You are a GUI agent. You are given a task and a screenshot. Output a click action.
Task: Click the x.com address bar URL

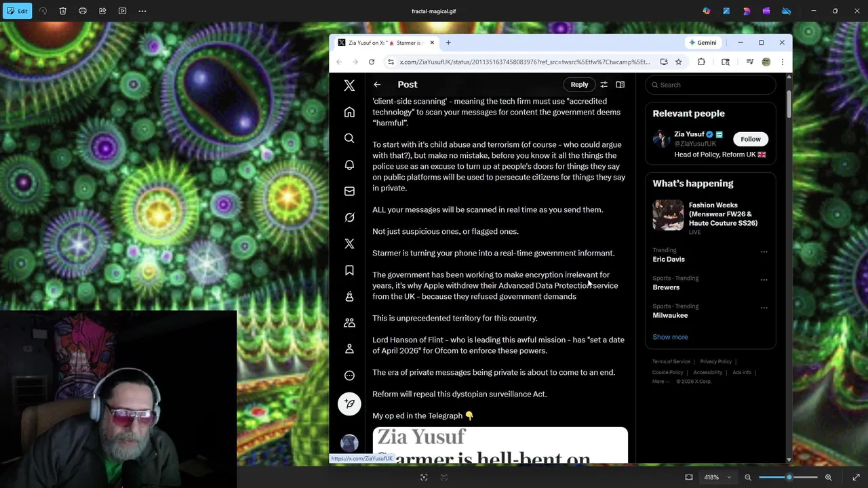[524, 62]
